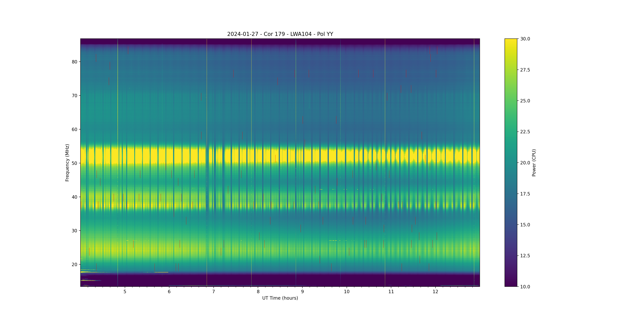Click the y-axis tick label 50
Image resolution: width=644 pixels, height=322 pixels.
click(x=75, y=163)
